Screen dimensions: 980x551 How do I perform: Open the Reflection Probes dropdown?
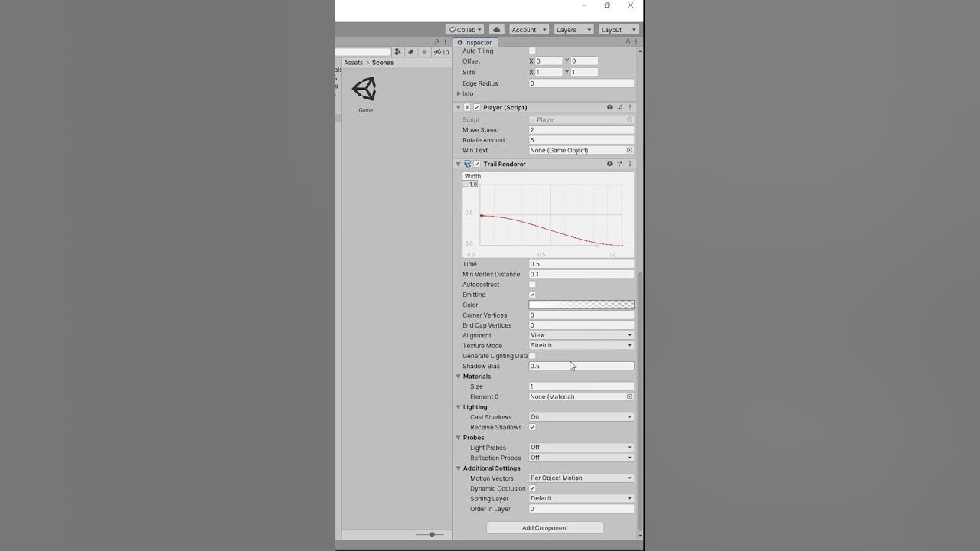click(581, 458)
